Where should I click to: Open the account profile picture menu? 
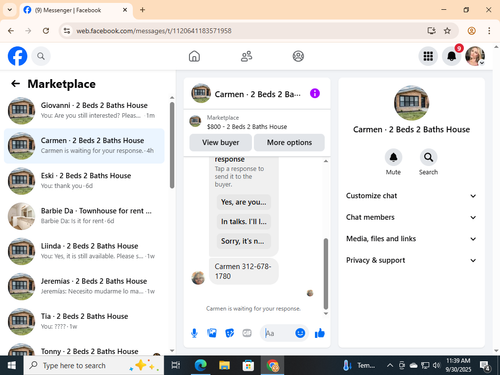click(x=475, y=56)
